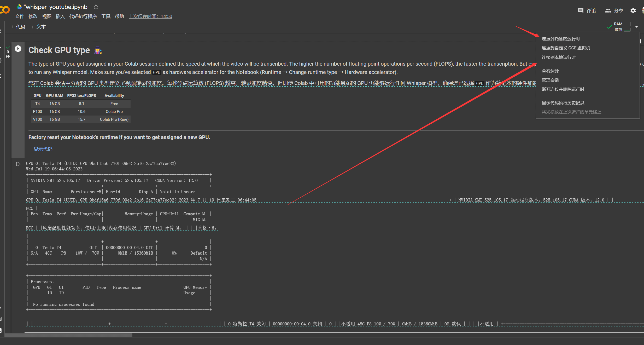Click the horizontal scrollbar thumb at bottom
The width and height of the screenshot is (644, 345).
(68, 335)
